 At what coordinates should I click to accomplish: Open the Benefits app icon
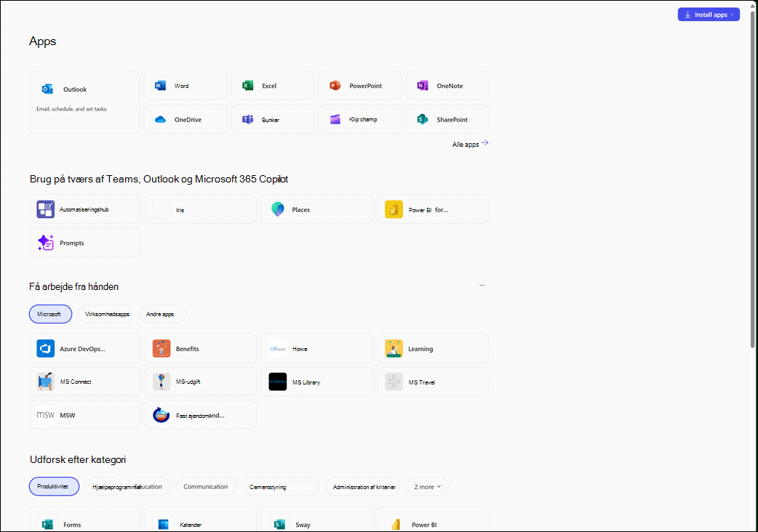tap(161, 348)
